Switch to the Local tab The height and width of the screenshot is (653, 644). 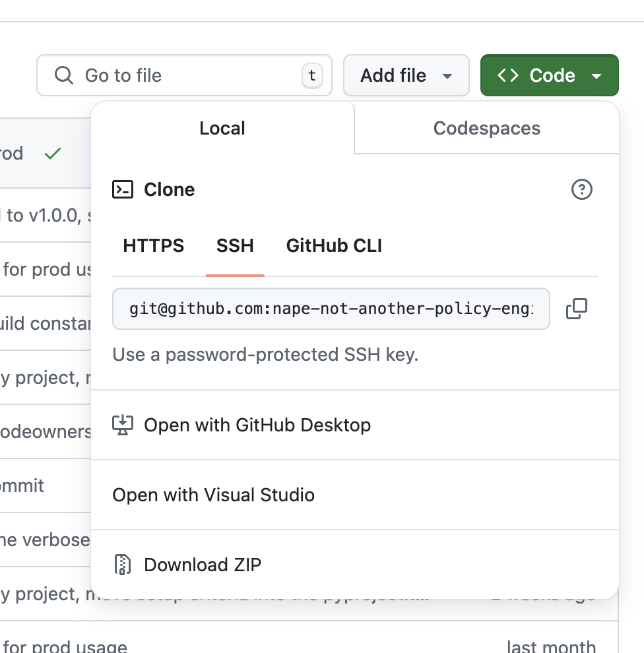[x=222, y=128]
